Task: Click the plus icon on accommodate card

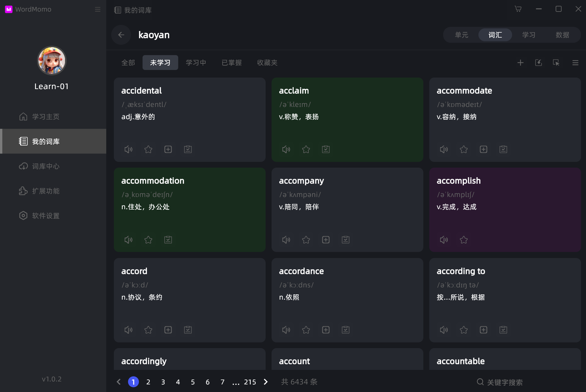Action: tap(483, 149)
